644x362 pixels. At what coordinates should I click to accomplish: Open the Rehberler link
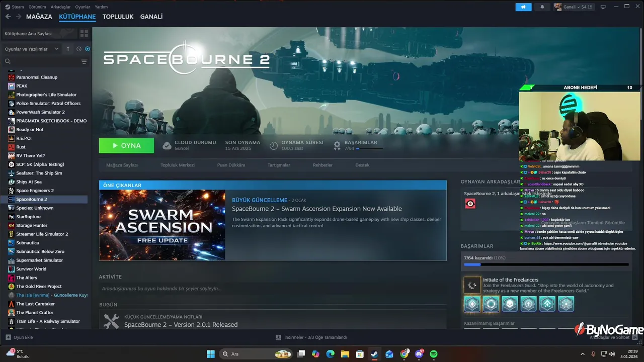pyautogui.click(x=323, y=165)
